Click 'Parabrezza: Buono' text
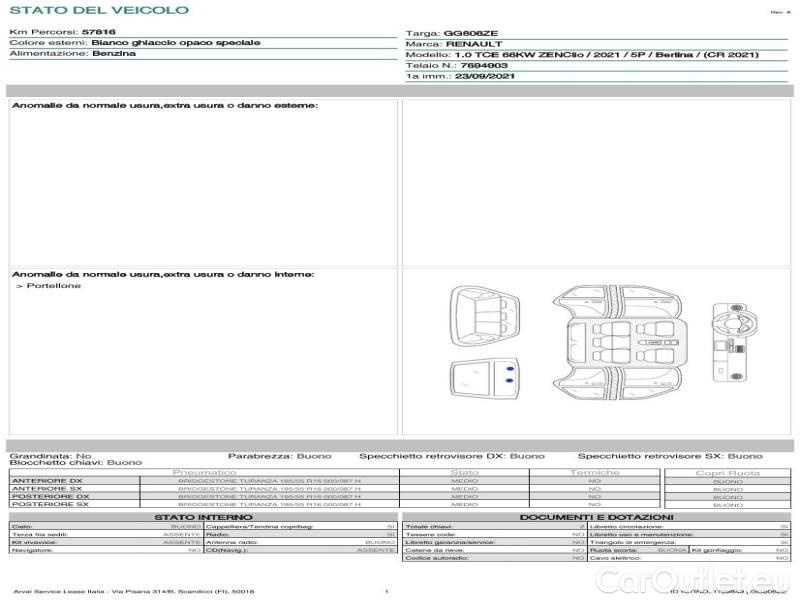 point(280,456)
